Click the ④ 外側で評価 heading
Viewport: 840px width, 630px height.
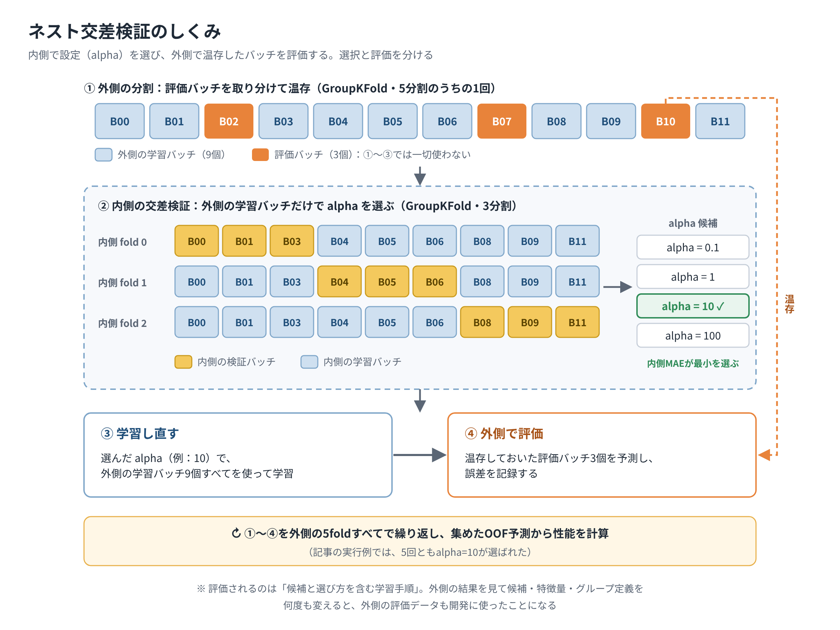click(504, 433)
